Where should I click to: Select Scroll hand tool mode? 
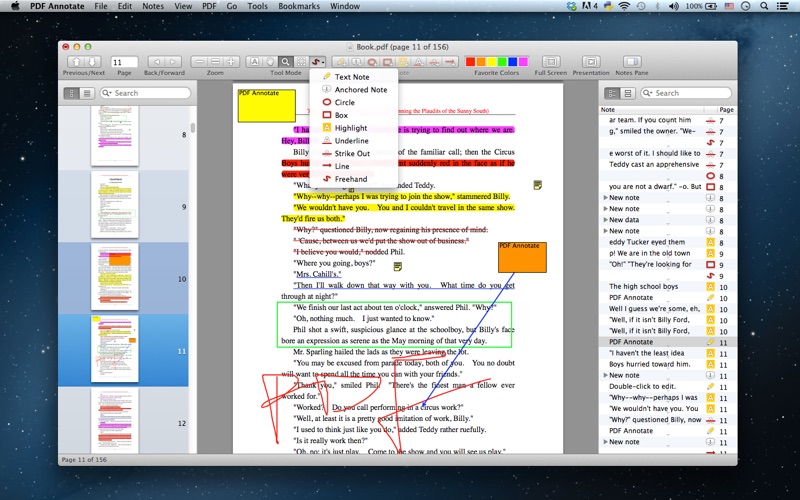(270, 62)
